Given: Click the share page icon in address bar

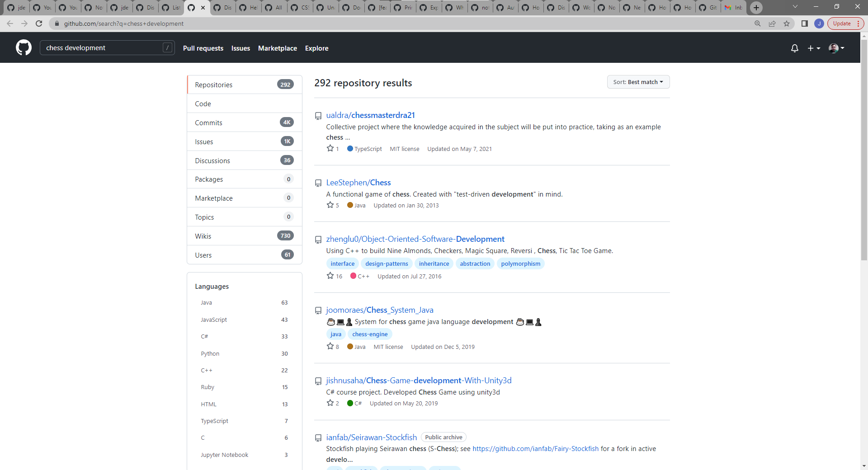Looking at the screenshot, I should 772,23.
